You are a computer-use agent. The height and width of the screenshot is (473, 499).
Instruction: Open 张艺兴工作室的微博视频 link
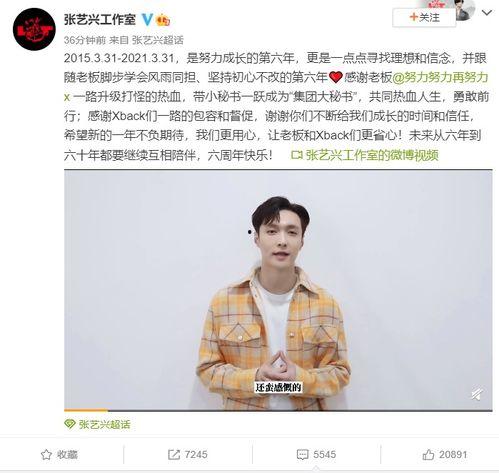point(372,155)
